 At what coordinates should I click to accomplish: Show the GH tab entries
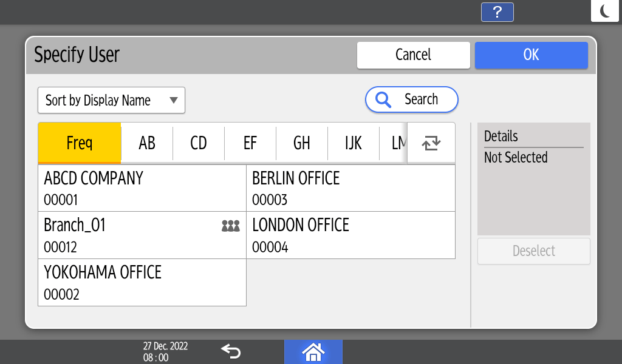click(x=302, y=143)
